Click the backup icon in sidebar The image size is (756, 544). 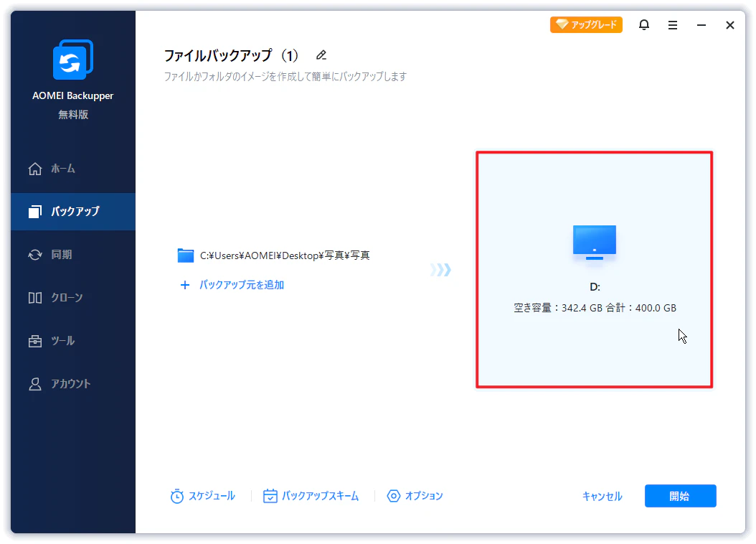click(x=35, y=211)
